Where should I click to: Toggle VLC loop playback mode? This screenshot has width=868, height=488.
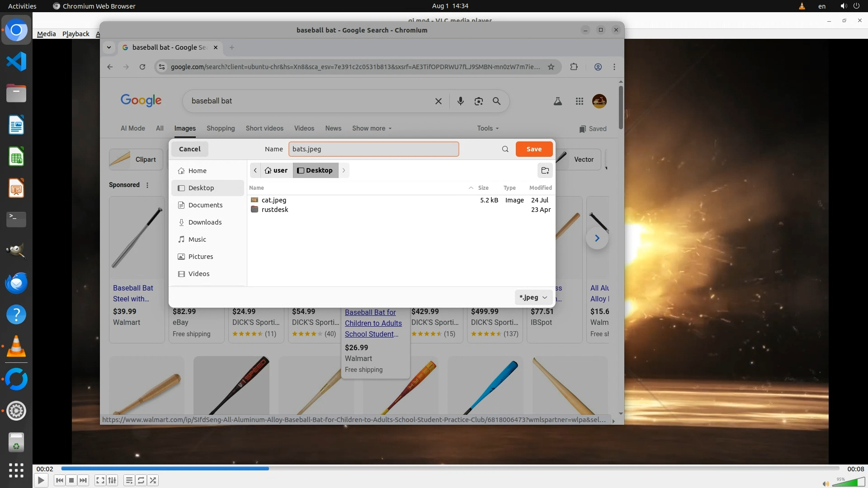141,480
